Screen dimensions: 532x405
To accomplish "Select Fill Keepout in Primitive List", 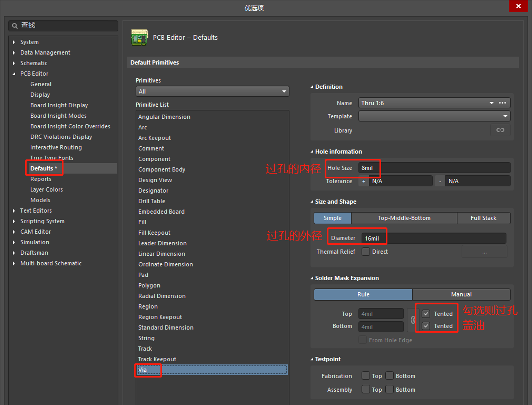I will 154,233.
